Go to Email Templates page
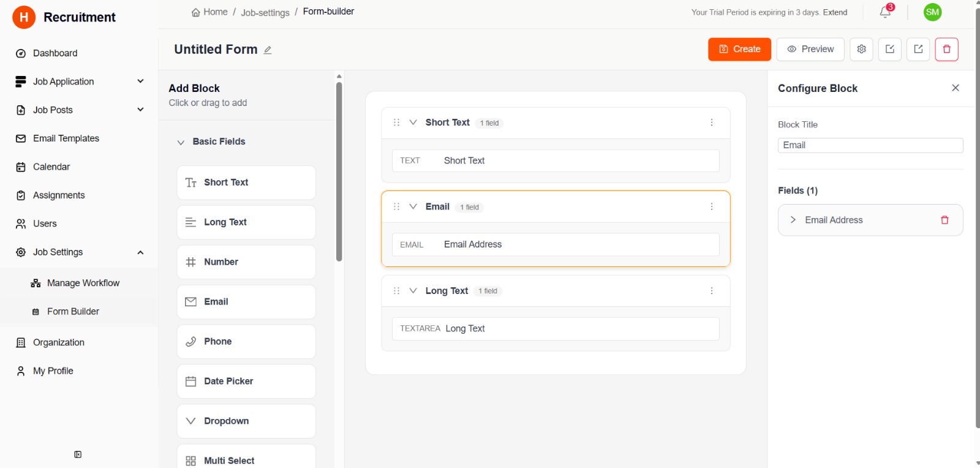This screenshot has height=468, width=980. (66, 138)
